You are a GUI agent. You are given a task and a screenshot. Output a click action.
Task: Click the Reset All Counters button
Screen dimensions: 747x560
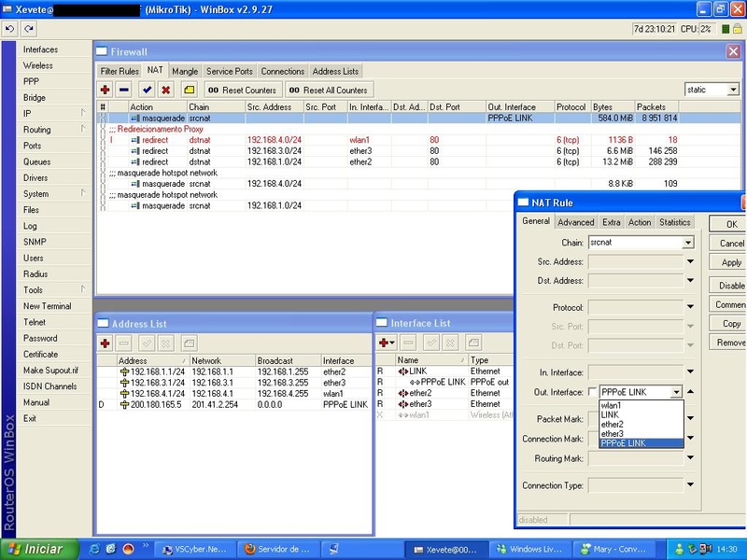point(329,90)
